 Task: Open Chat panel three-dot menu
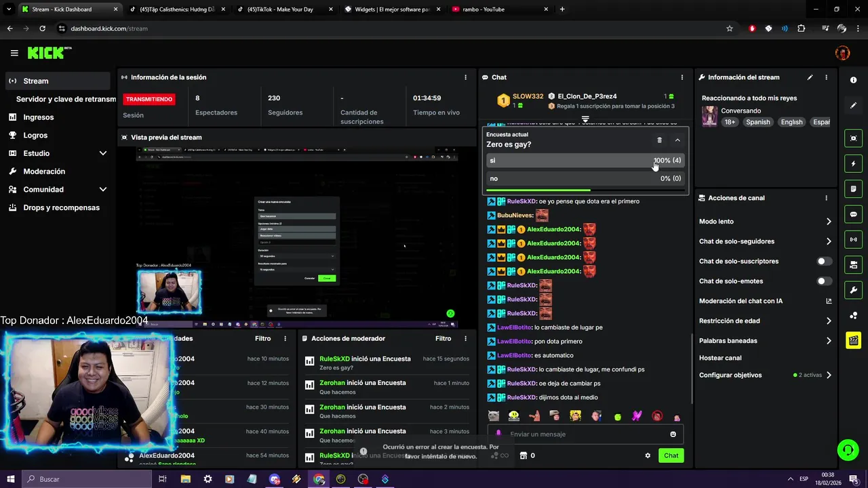point(682,77)
